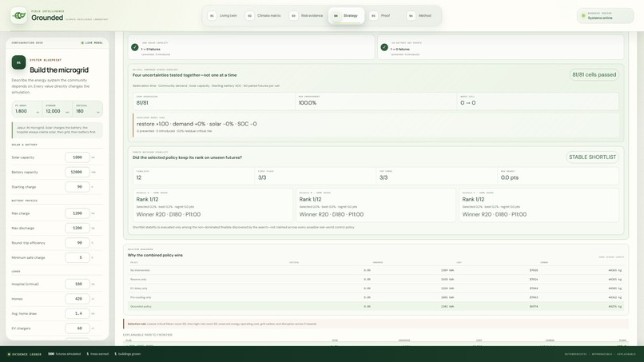Viewport: 644px width, 362px height.
Task: Click the 0.0 pts max regret value
Action: click(510, 177)
